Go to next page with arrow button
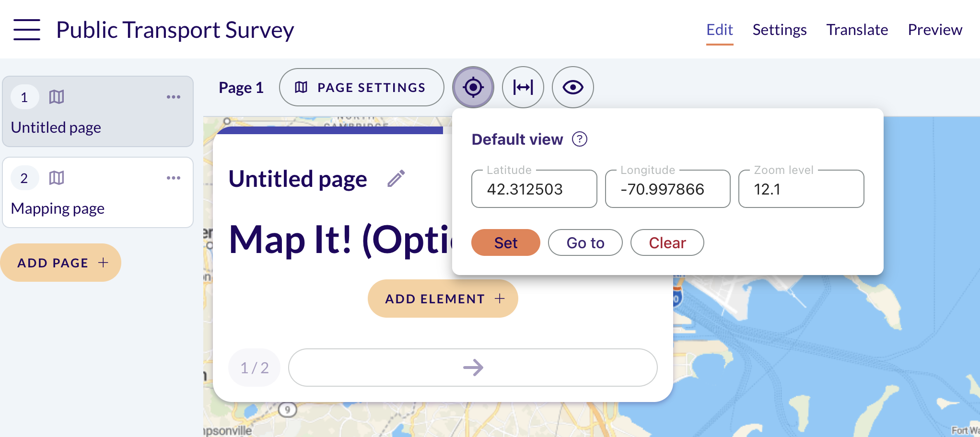980x437 pixels. pyautogui.click(x=473, y=368)
